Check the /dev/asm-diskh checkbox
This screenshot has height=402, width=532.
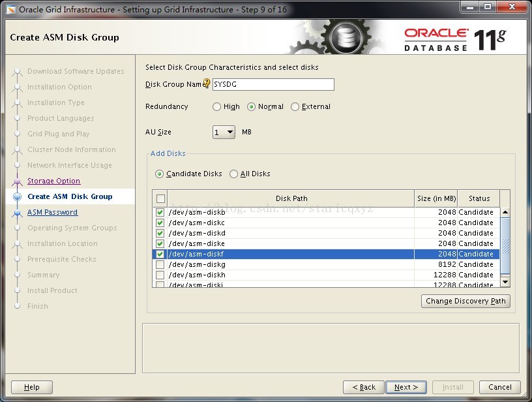[160, 275]
